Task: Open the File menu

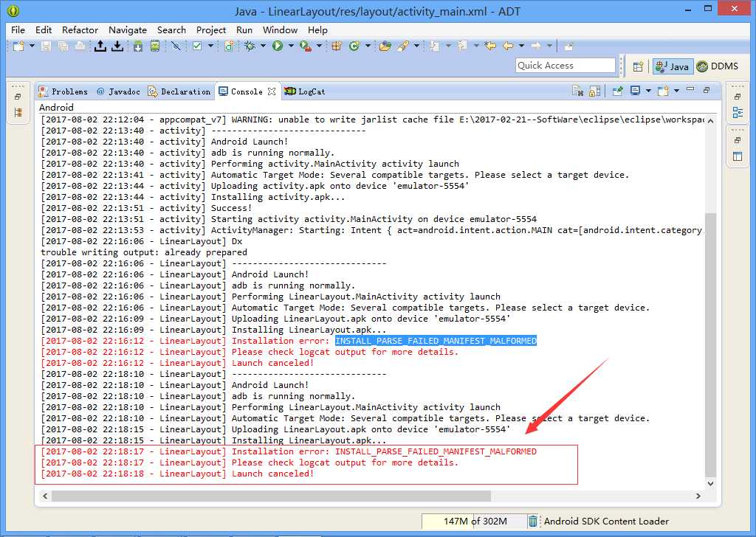Action: tap(18, 30)
